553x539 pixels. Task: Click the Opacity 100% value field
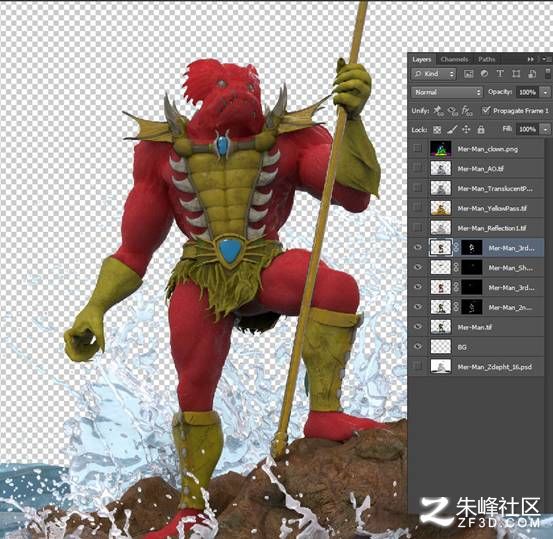[528, 92]
